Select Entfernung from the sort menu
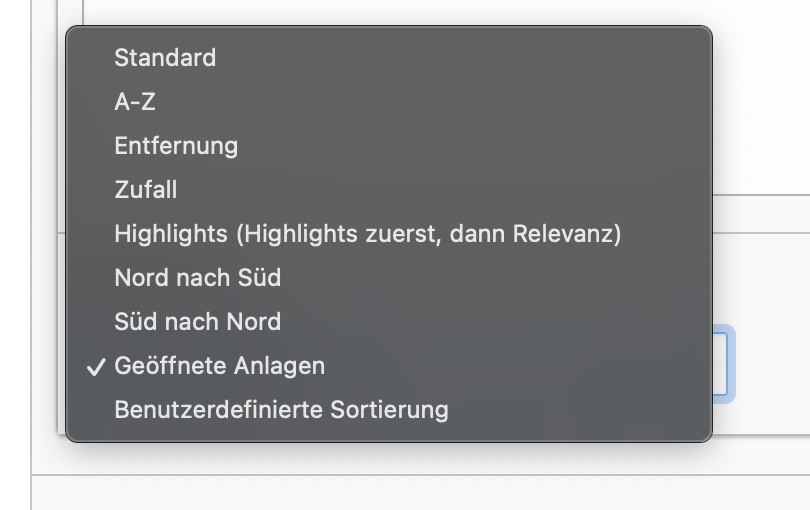This screenshot has height=510, width=810. pos(389,146)
